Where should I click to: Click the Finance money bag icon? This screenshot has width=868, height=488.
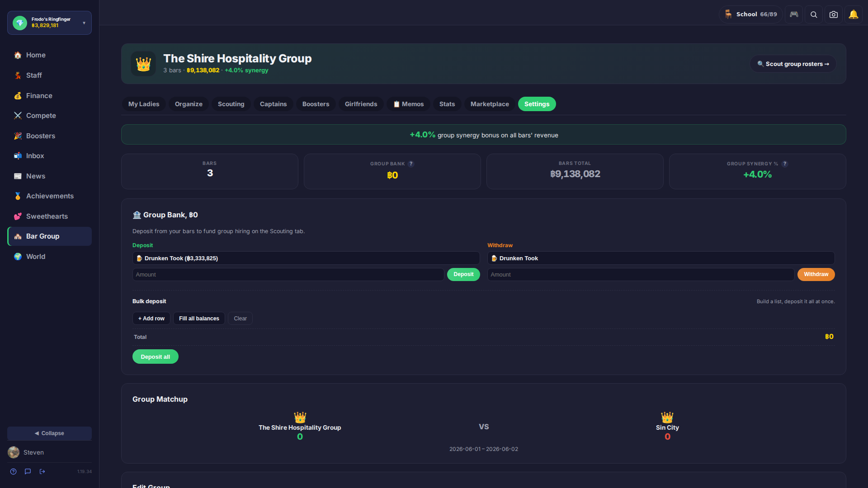[x=18, y=96]
